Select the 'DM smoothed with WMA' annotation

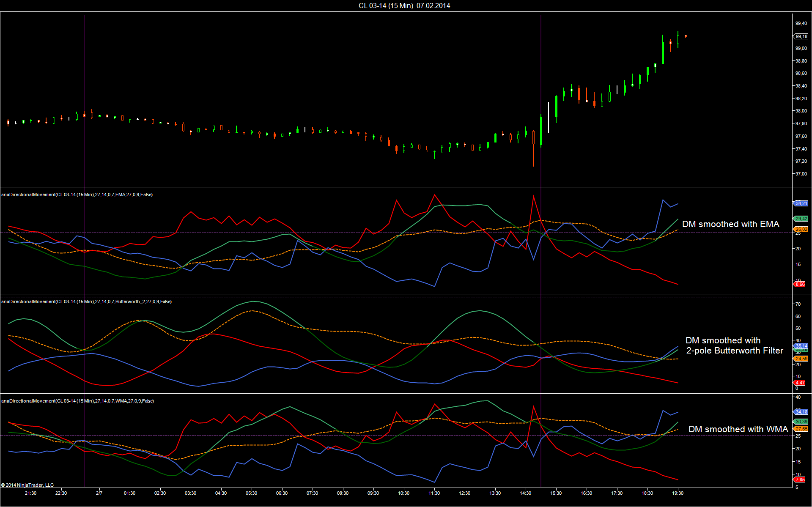pos(738,429)
